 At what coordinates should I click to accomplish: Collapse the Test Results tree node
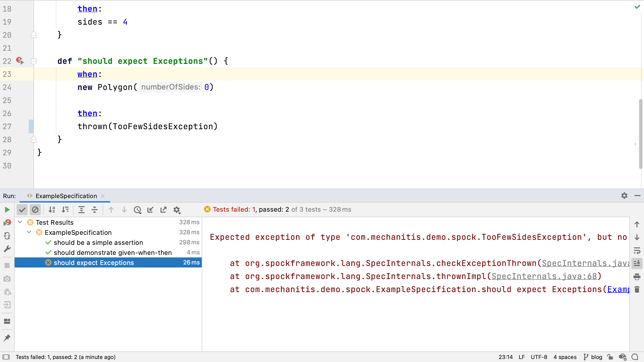(20, 222)
